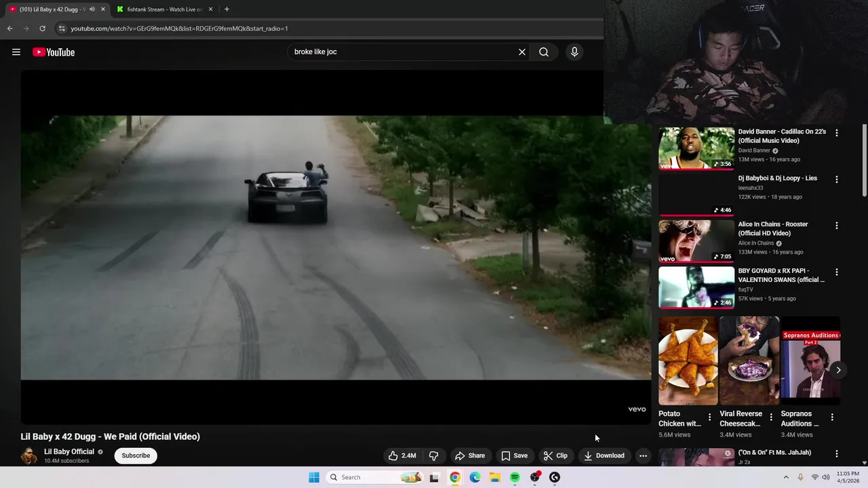
Task: Dislike the video
Action: coord(433,455)
